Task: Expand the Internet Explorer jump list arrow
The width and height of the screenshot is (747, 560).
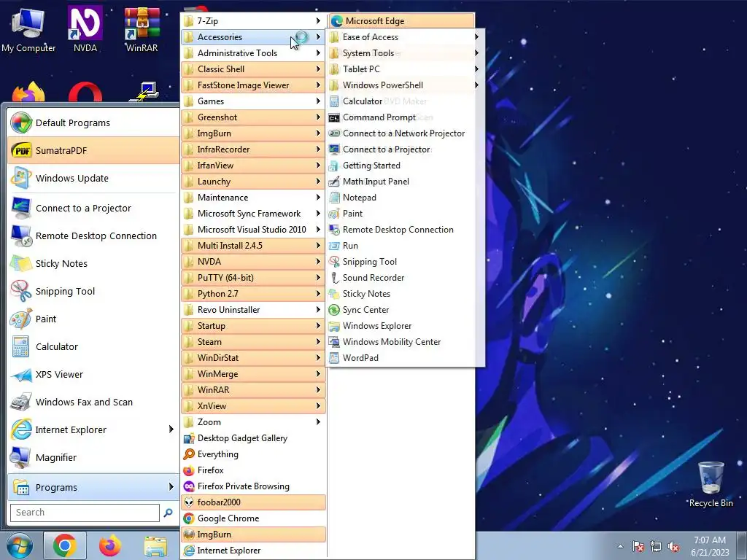Action: 171,429
